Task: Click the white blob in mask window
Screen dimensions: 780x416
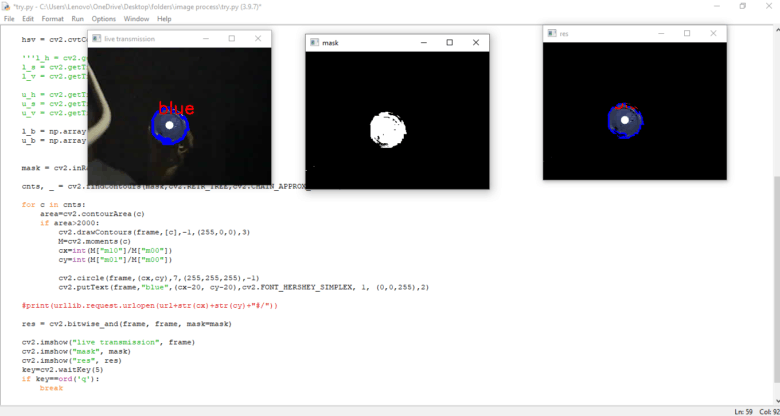Action: pyautogui.click(x=388, y=129)
